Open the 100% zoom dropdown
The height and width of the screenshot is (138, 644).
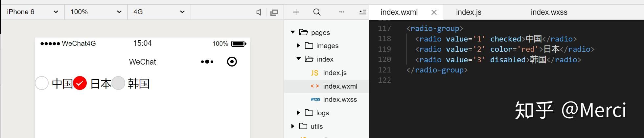96,12
